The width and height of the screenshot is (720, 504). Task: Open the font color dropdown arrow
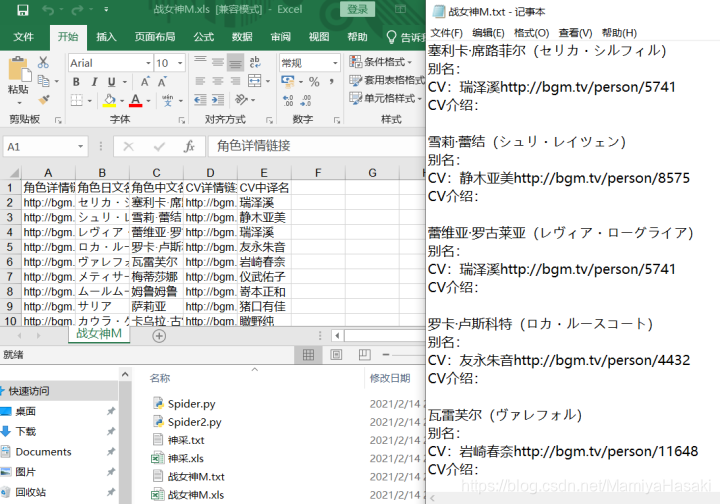[148, 101]
